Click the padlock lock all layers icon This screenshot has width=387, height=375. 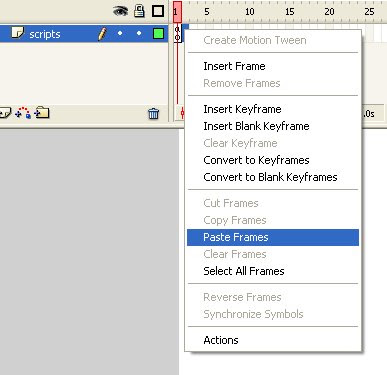pyautogui.click(x=139, y=11)
